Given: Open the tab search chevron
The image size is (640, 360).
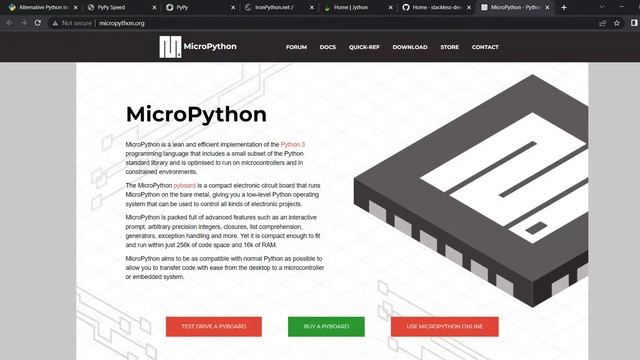Looking at the screenshot, I should tap(602, 7).
